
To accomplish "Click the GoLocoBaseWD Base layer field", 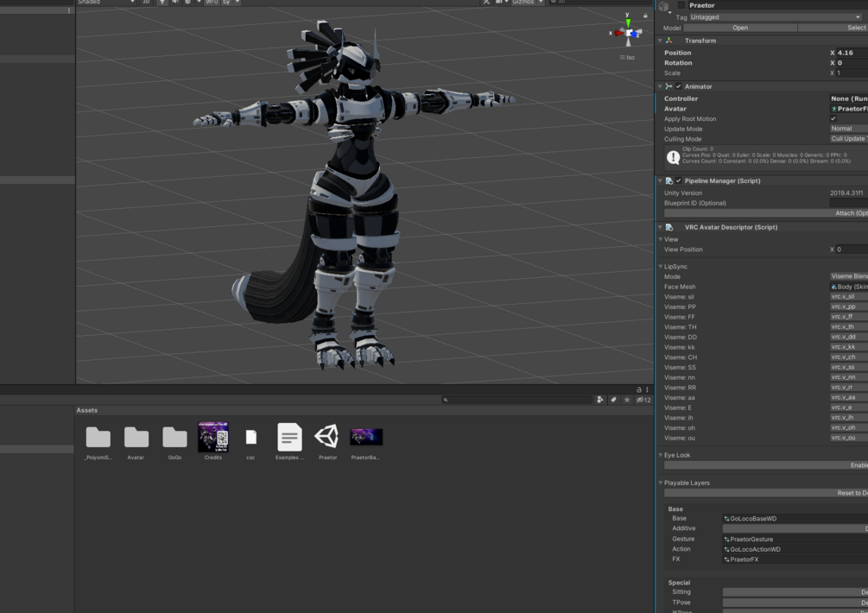I will pos(795,519).
